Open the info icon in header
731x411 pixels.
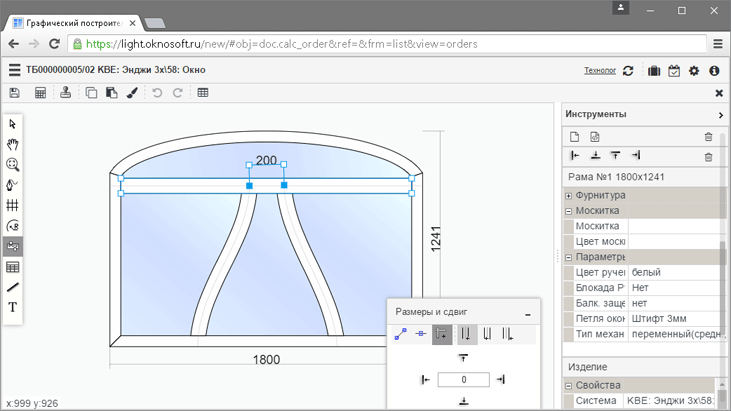tap(714, 71)
